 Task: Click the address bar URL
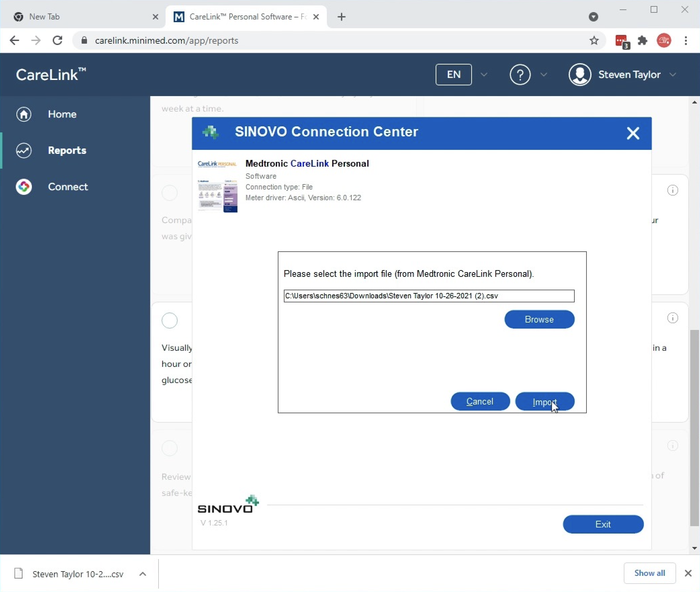pos(167,40)
